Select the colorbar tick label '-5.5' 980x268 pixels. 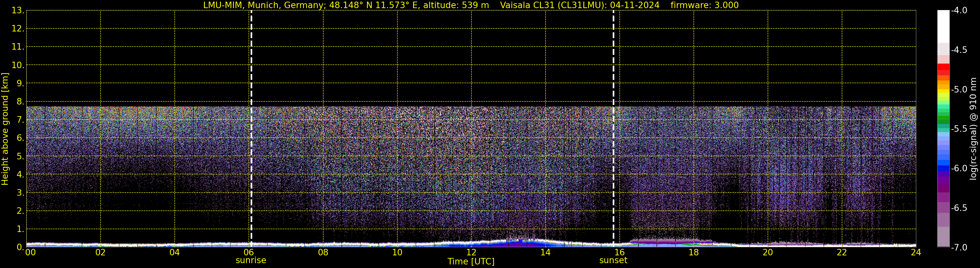(x=959, y=129)
